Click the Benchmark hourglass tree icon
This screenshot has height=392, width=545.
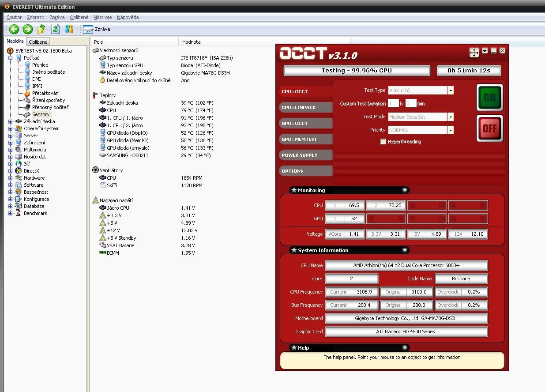pos(19,213)
